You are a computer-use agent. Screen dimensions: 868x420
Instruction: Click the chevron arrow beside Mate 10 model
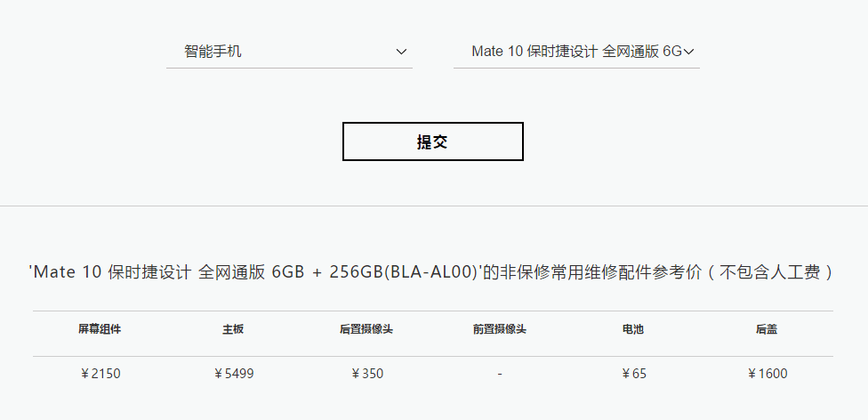click(688, 52)
